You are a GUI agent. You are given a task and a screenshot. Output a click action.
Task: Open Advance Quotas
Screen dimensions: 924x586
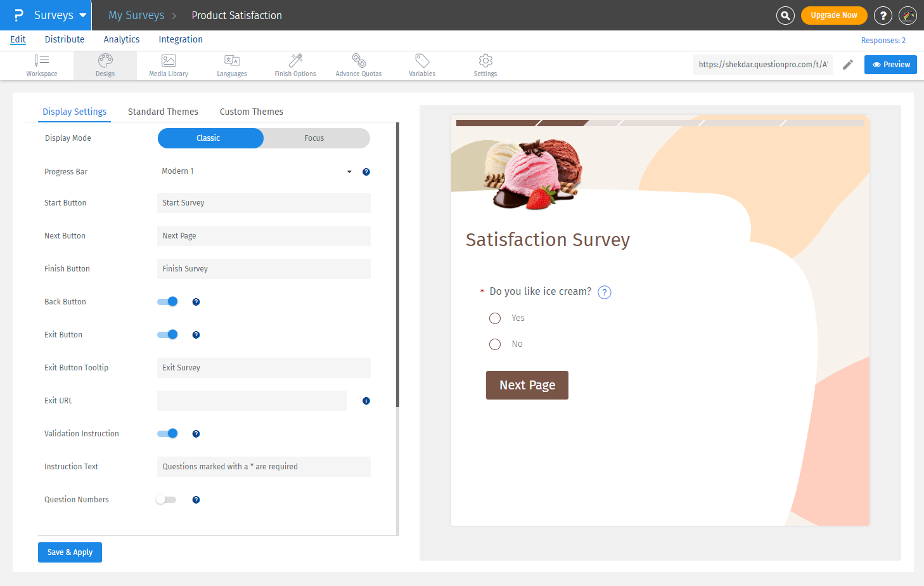(x=359, y=65)
